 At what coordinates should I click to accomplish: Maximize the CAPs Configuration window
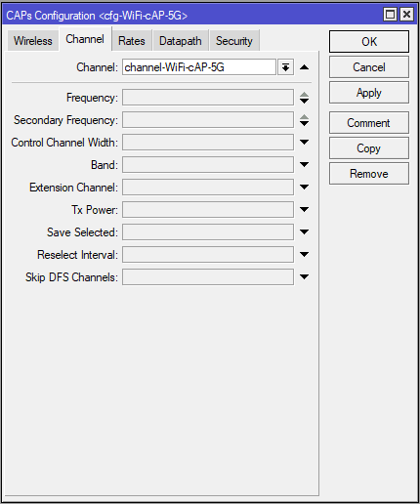point(390,15)
